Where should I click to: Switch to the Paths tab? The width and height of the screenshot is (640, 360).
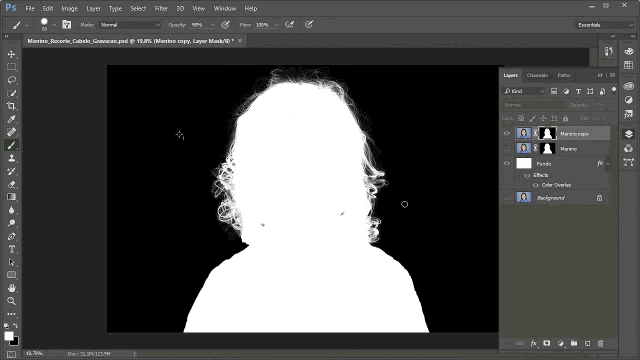click(564, 75)
